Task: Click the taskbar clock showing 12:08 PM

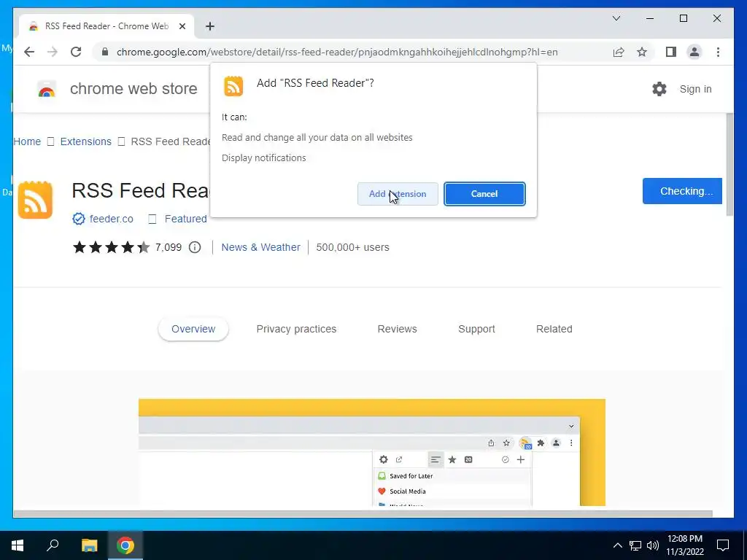Action: [x=684, y=545]
